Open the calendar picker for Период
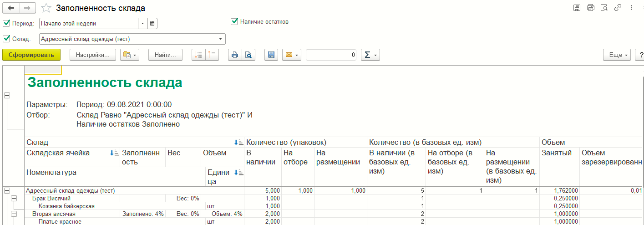Screen dimensions: 644x225 click(152, 23)
